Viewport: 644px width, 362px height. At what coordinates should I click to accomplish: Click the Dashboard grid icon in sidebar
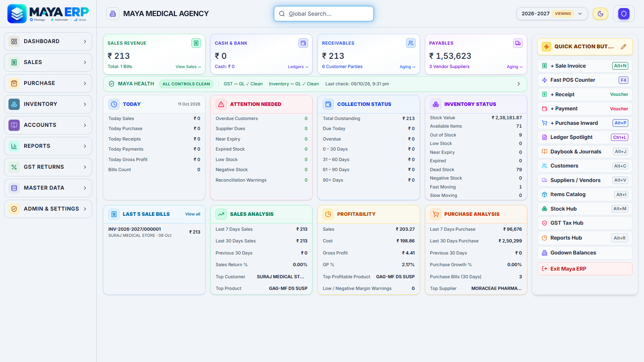pos(14,41)
